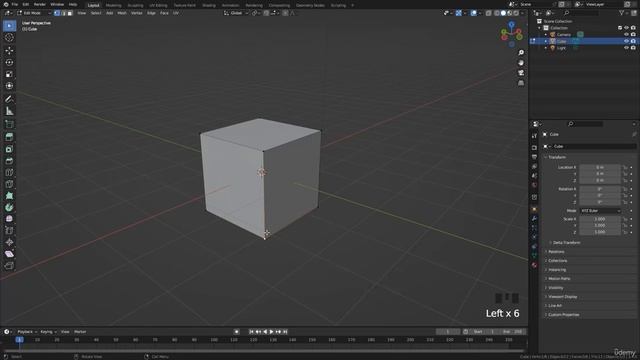Screen dimensions: 640x360
Task: Toggle visibility eye for Cube
Action: pos(626,41)
